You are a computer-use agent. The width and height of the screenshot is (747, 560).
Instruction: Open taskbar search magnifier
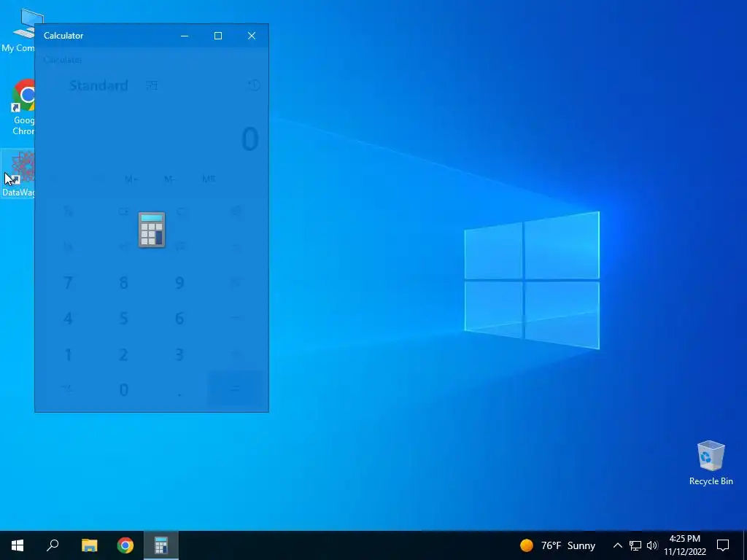(53, 545)
